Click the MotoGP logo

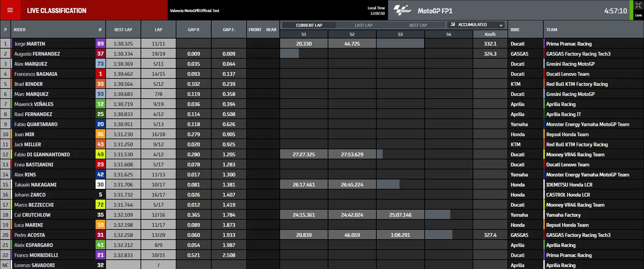(x=402, y=10)
